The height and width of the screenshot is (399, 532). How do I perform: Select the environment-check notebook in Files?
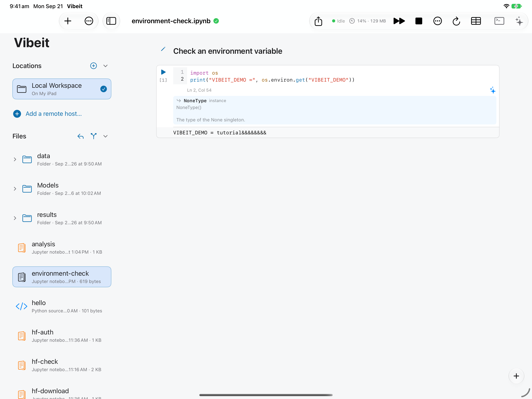point(62,277)
